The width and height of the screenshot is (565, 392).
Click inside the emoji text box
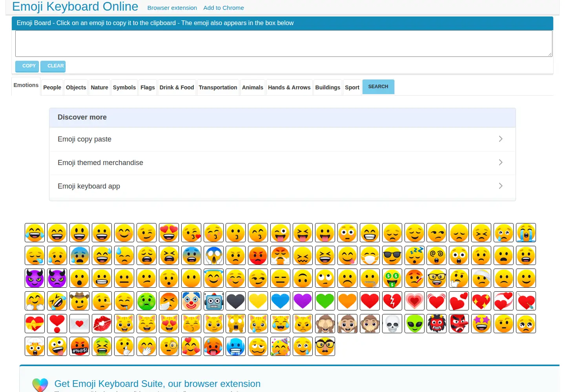(x=284, y=44)
